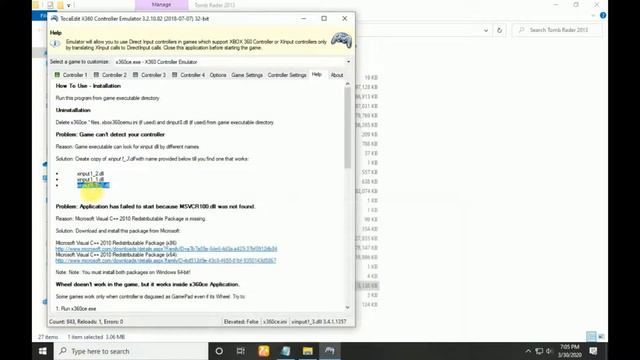
Task: Open the orange app on the taskbar
Action: click(264, 351)
